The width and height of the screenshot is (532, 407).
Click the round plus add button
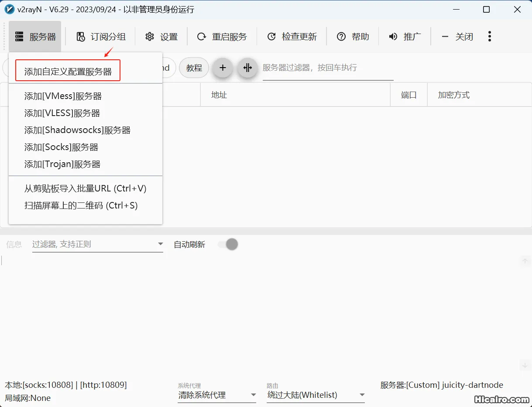pyautogui.click(x=223, y=68)
